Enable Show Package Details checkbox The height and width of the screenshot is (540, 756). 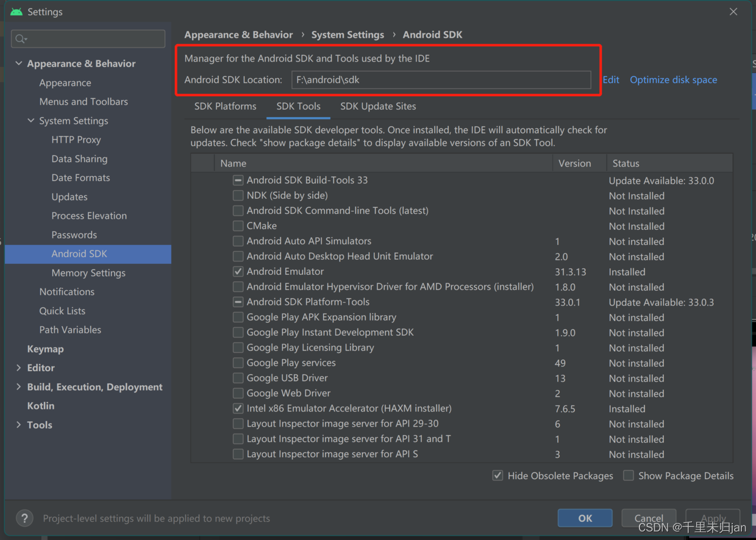click(629, 475)
